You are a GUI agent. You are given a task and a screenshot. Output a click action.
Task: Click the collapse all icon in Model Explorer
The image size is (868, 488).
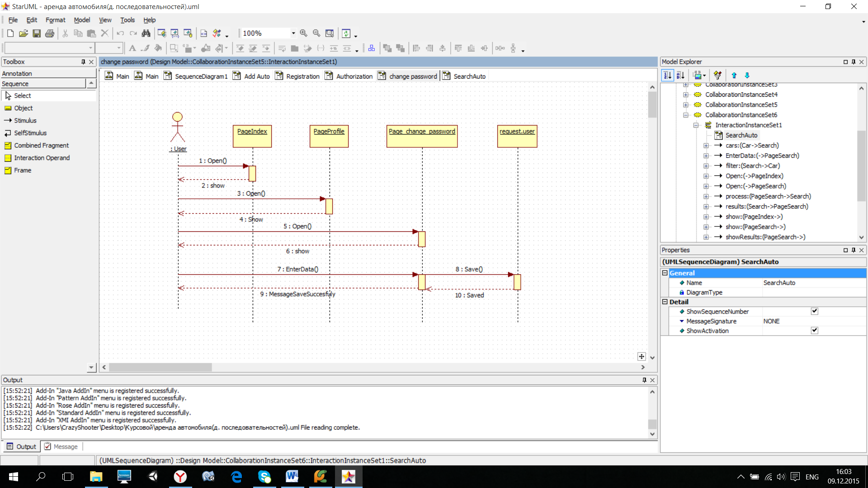click(x=734, y=75)
